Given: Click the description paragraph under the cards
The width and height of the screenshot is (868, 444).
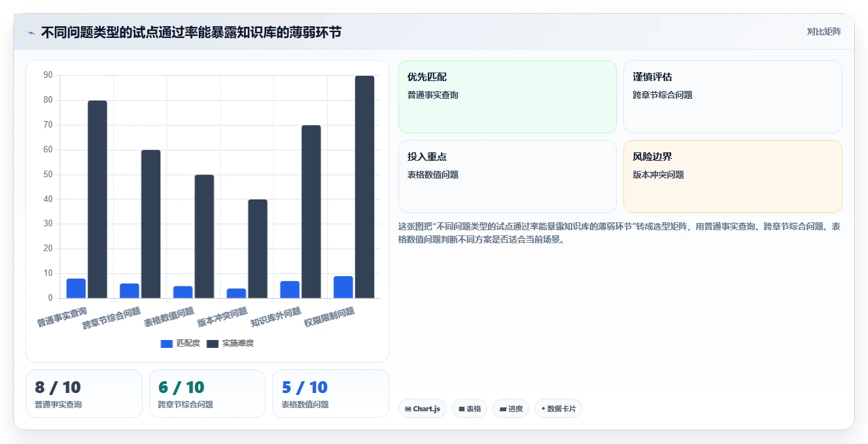Looking at the screenshot, I should coord(620,233).
